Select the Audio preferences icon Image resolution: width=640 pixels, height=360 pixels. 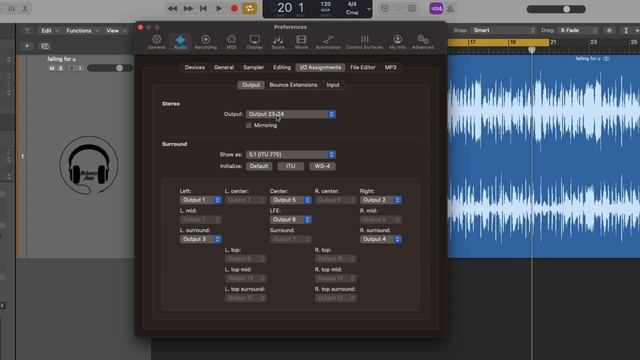(180, 42)
